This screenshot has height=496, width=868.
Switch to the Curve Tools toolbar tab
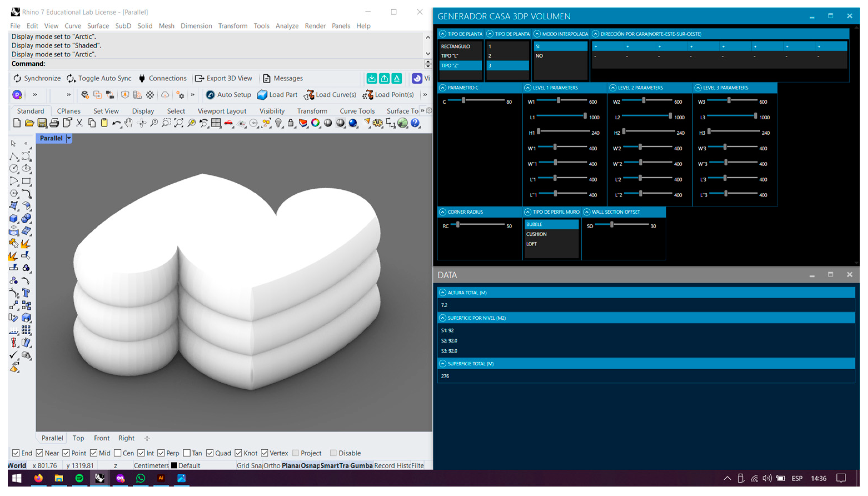pyautogui.click(x=357, y=111)
